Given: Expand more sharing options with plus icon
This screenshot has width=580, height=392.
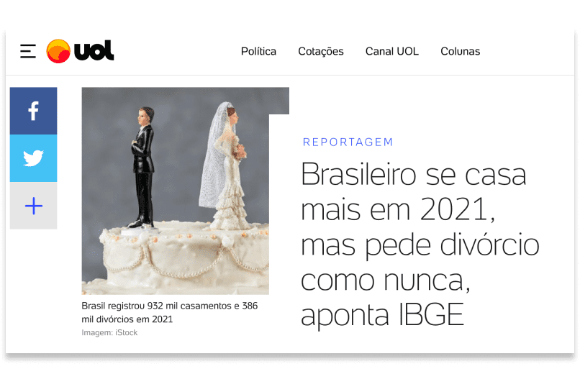Looking at the screenshot, I should (x=33, y=206).
